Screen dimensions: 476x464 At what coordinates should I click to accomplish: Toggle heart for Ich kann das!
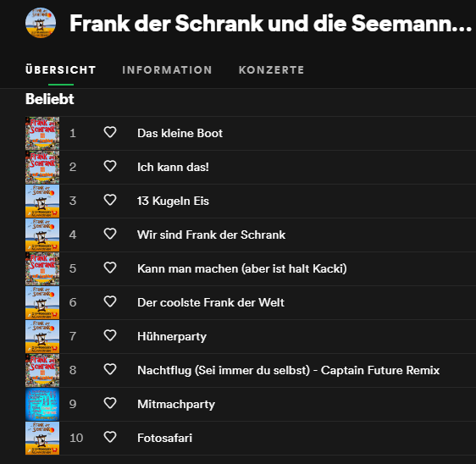tap(110, 166)
